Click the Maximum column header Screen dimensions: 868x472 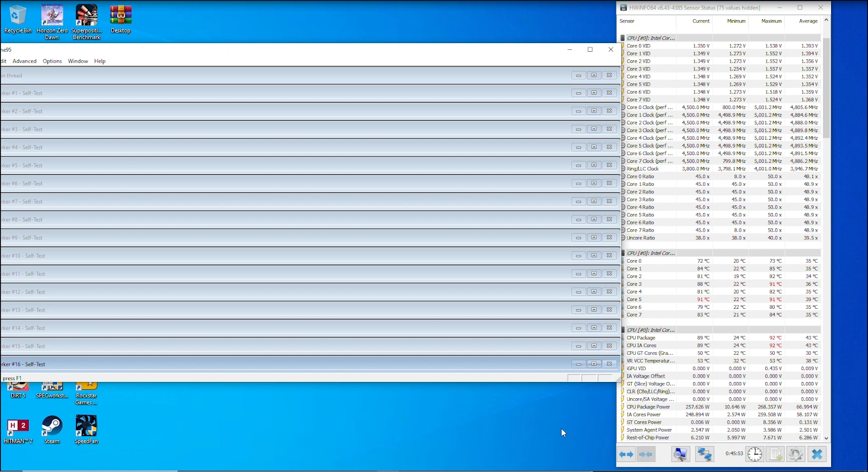point(771,21)
